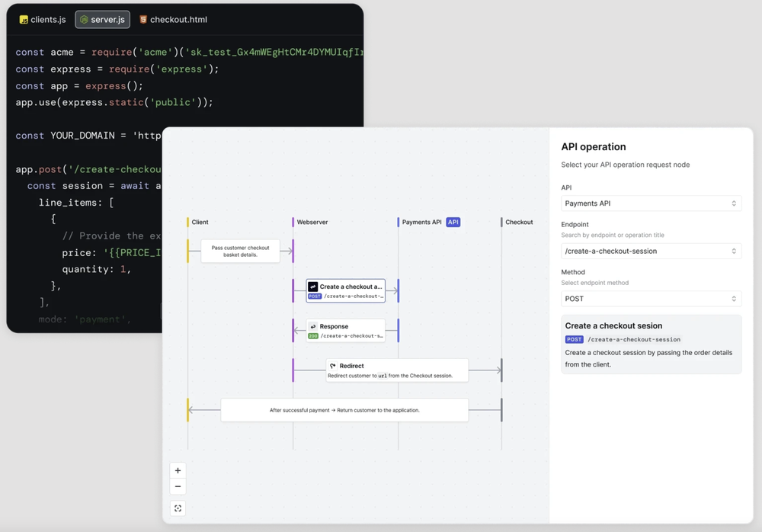Zoom in with the plus button
Viewport: 762px width, 532px height.
pyautogui.click(x=178, y=470)
